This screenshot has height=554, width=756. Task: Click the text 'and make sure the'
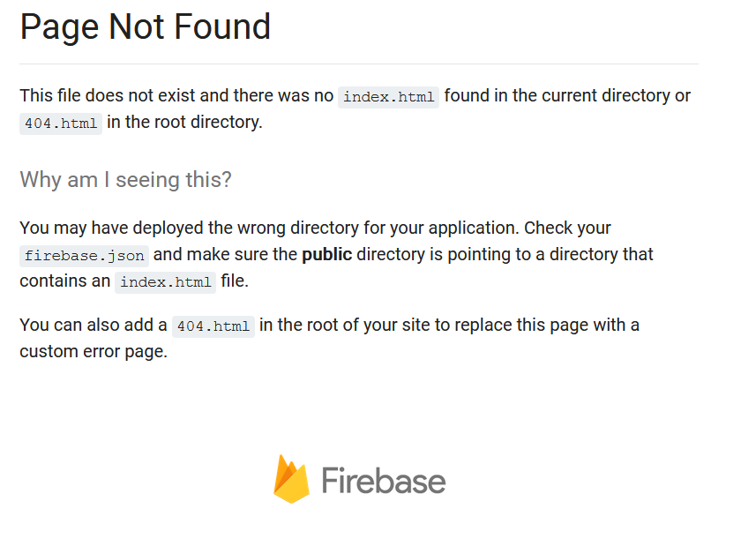click(x=225, y=255)
